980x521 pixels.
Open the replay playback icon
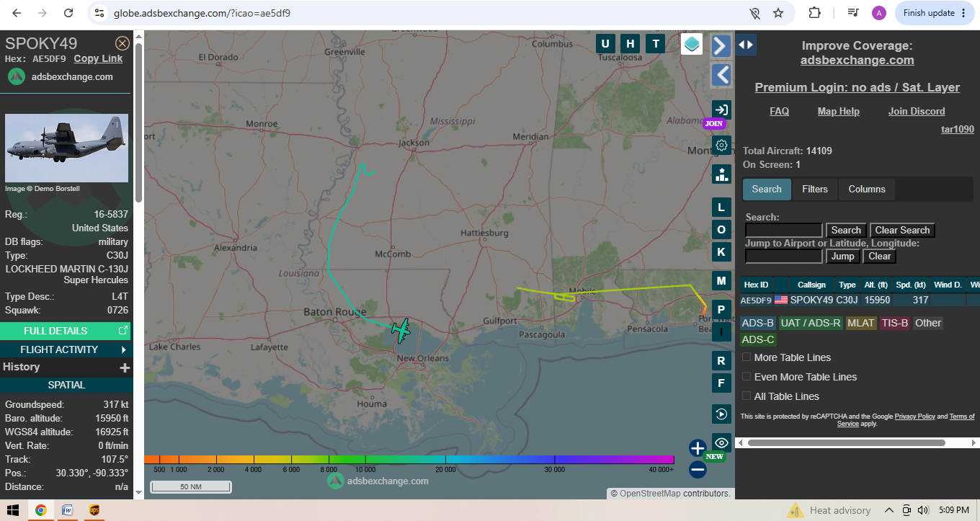(721, 414)
